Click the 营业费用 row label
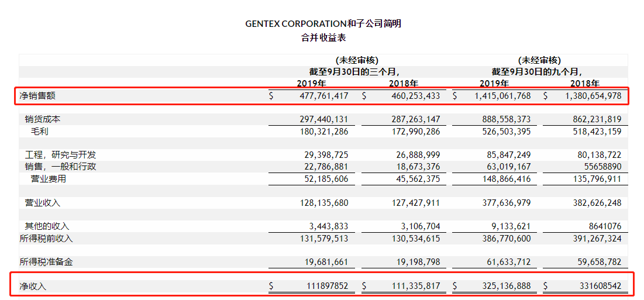The height and width of the screenshot is (300, 644). coord(49,179)
